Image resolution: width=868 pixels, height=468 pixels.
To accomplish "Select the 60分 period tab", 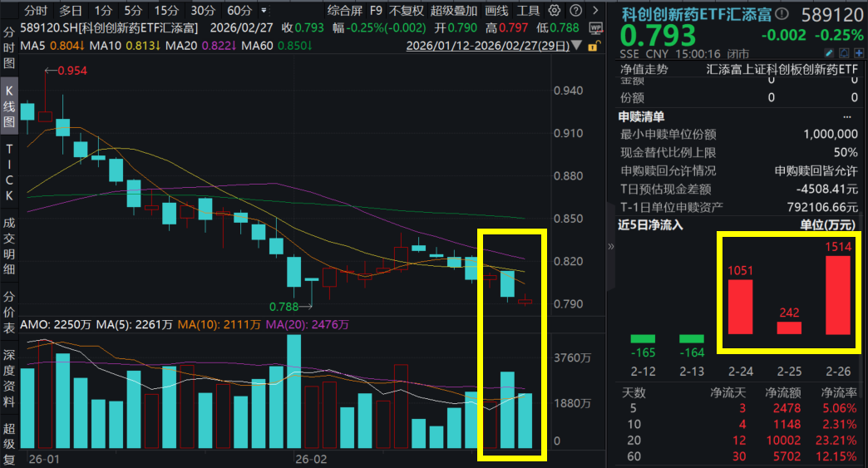I will point(239,11).
